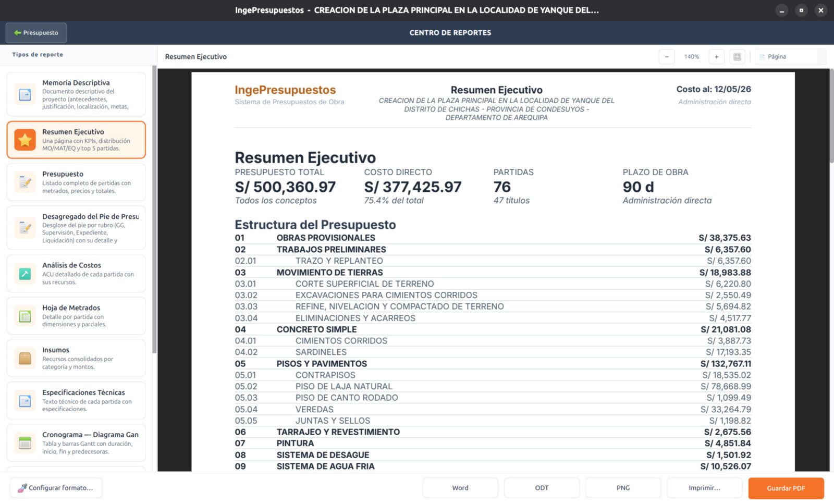This screenshot has width=834, height=504.
Task: Select the Memoria Descriptiva report type
Action: tap(76, 94)
